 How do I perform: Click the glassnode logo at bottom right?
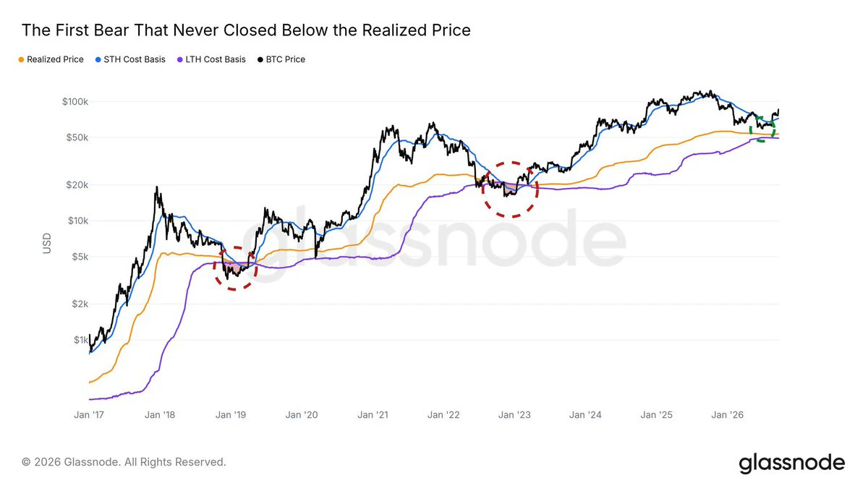(x=791, y=463)
